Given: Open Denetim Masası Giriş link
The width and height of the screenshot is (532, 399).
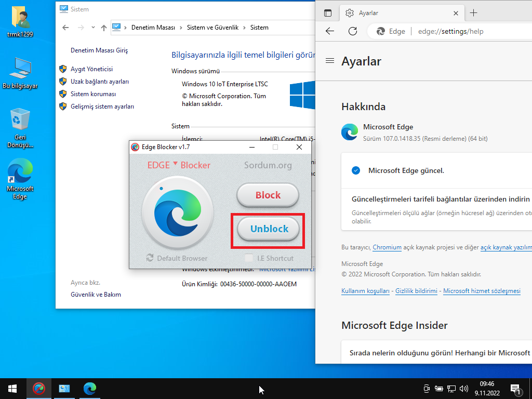Looking at the screenshot, I should (99, 50).
